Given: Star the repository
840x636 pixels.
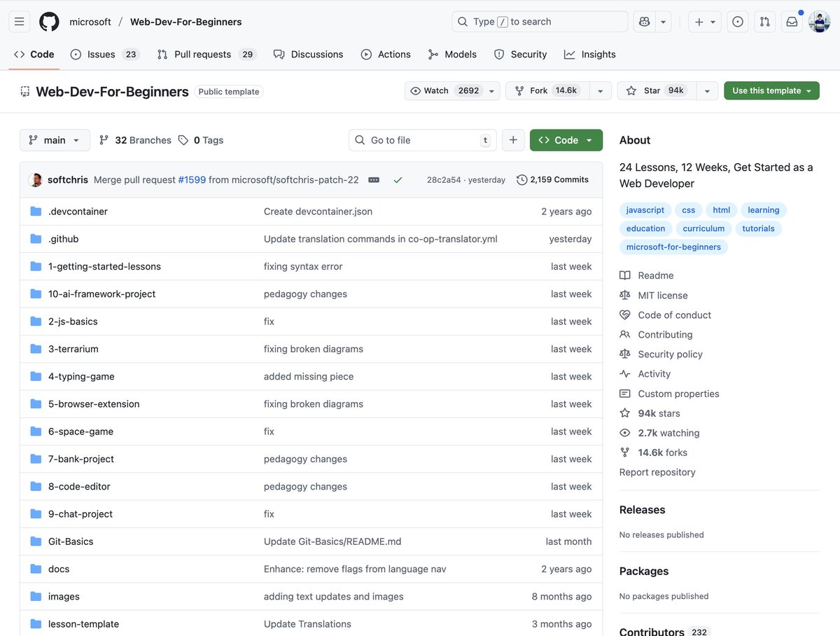Looking at the screenshot, I should 655,90.
